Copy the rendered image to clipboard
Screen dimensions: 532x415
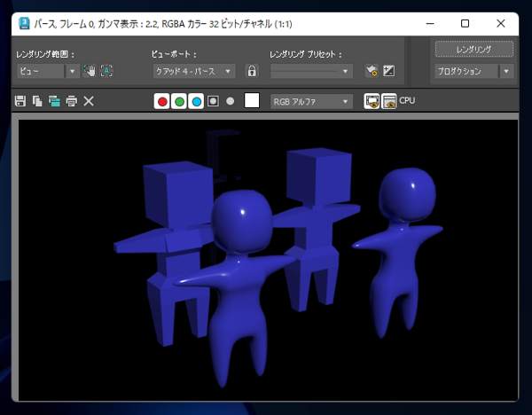[x=37, y=101]
